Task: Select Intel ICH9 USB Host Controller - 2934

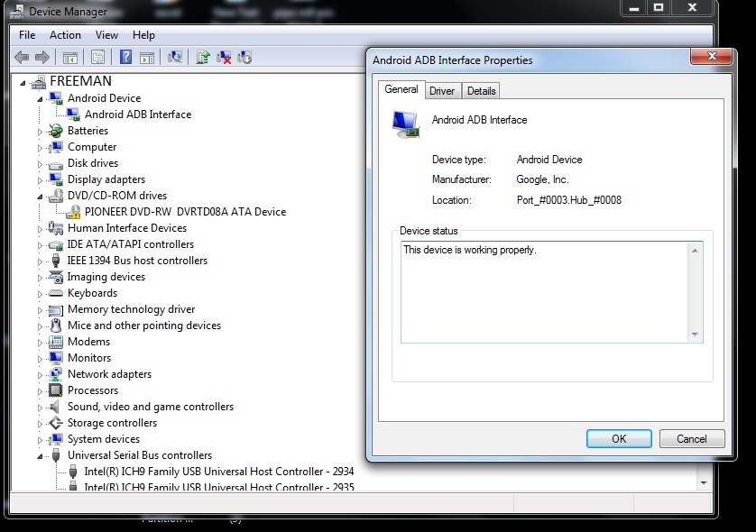Action: point(219,472)
